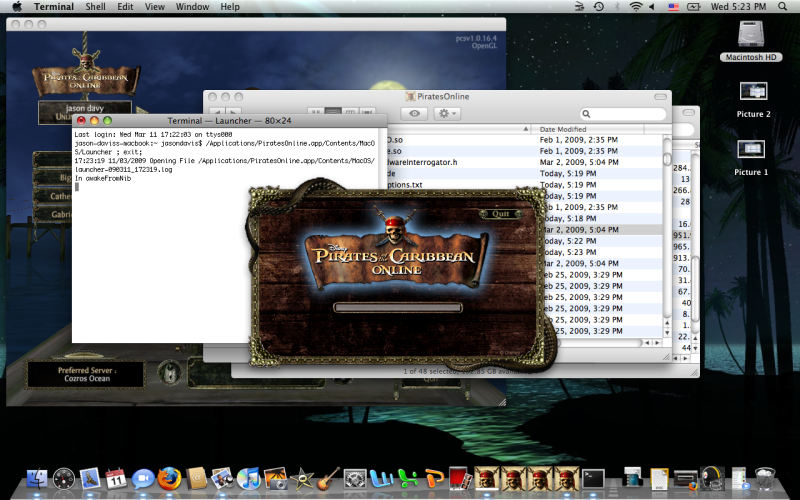Open the Apple menu

pyautogui.click(x=17, y=7)
